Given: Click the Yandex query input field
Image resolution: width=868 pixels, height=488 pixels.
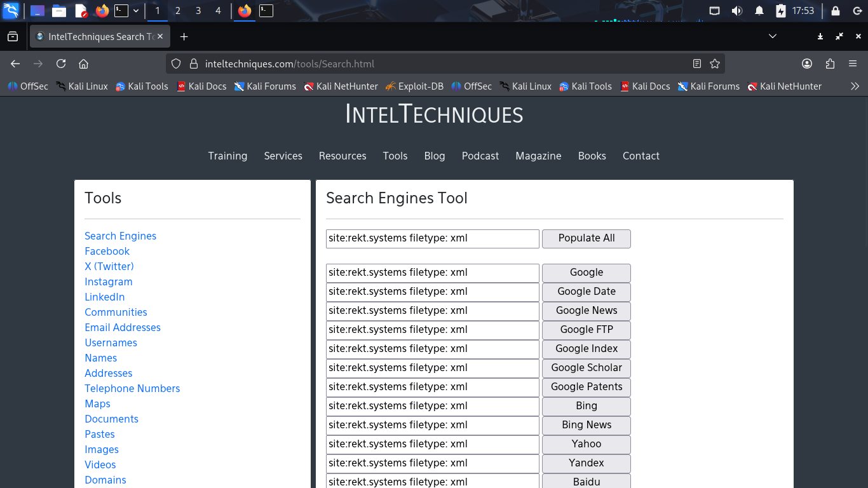Looking at the screenshot, I should 432,463.
